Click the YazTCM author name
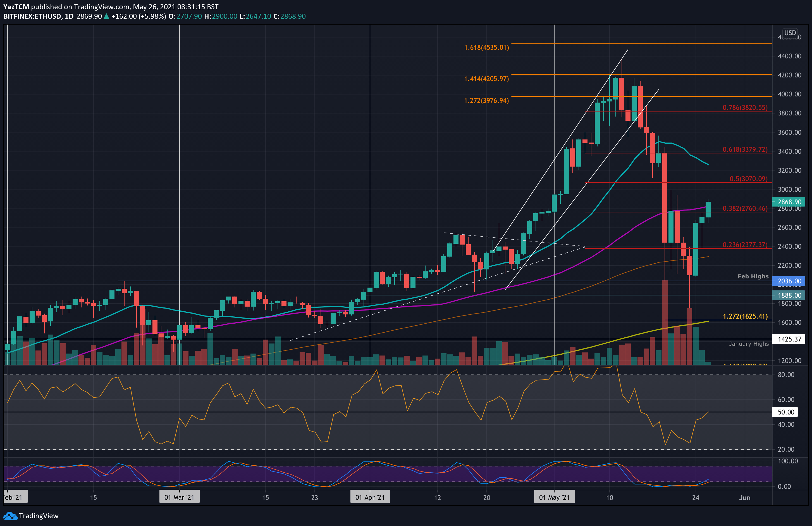 click(x=16, y=7)
